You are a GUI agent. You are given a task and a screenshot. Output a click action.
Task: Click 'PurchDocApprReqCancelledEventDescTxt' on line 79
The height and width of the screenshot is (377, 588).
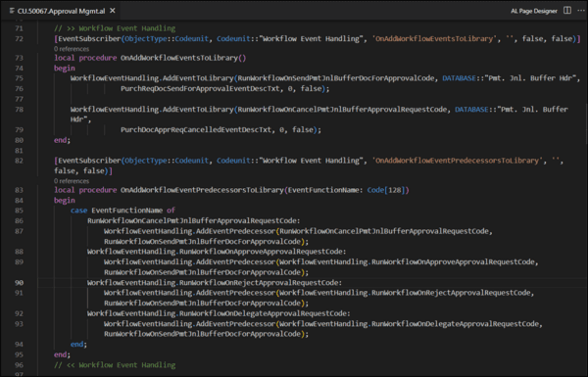[196, 129]
